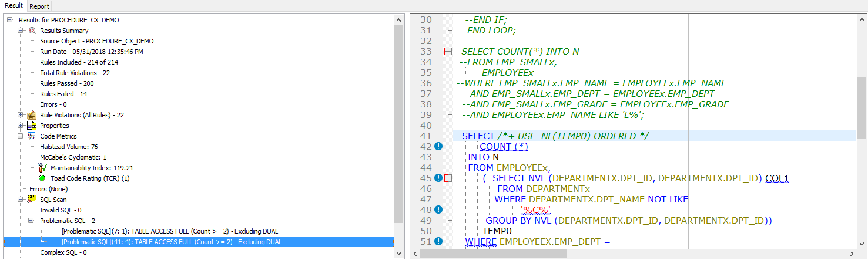This screenshot has height=260, width=868.
Task: Click 'INTO N' on line 43
Action: point(483,157)
